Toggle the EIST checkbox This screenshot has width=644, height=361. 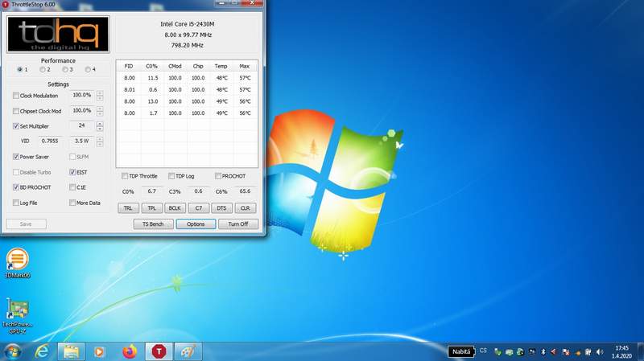72,172
